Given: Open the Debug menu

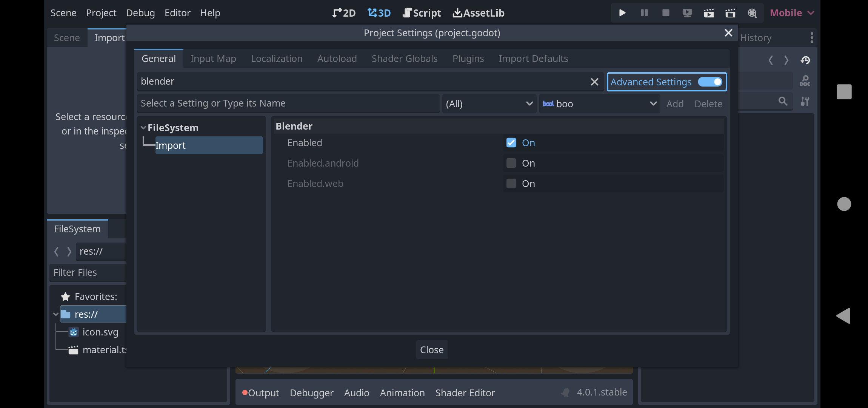Looking at the screenshot, I should click(140, 12).
